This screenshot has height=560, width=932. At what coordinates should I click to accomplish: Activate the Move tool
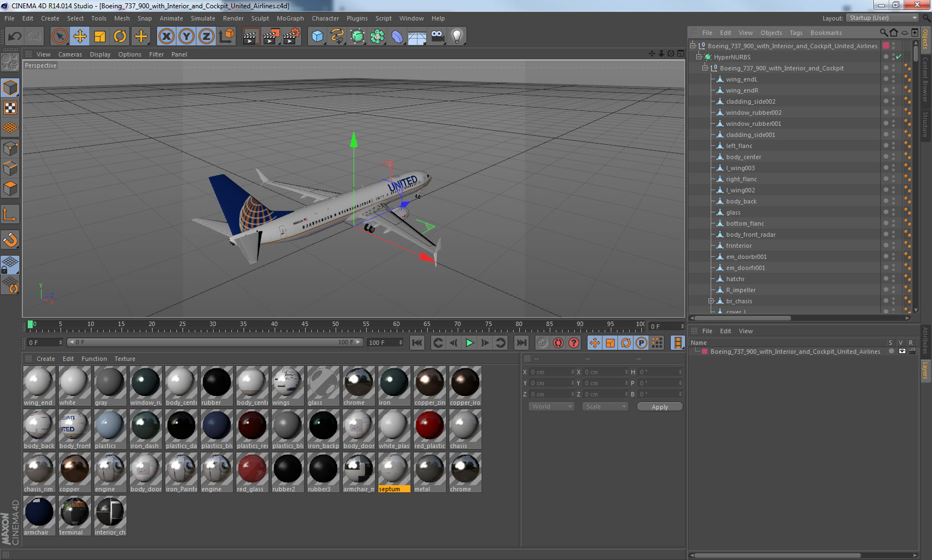click(80, 37)
